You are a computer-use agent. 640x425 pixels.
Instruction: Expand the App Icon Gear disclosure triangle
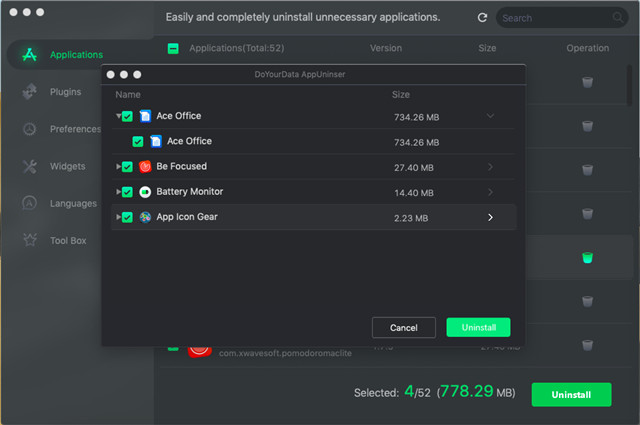click(x=118, y=217)
